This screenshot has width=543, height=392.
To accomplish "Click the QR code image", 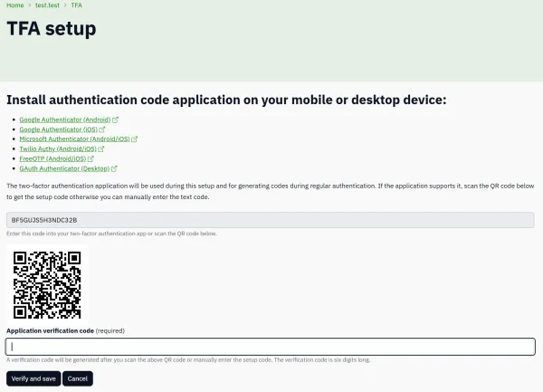I will 47,284.
